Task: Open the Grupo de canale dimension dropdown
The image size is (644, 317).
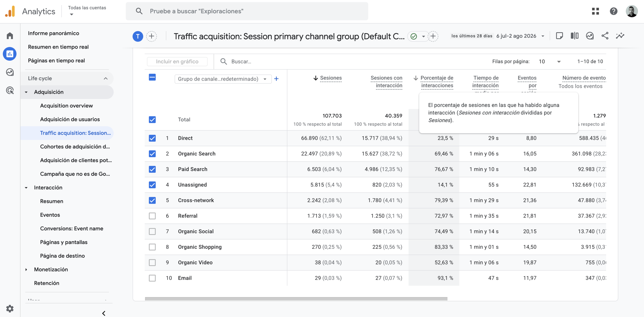Action: pyautogui.click(x=223, y=79)
